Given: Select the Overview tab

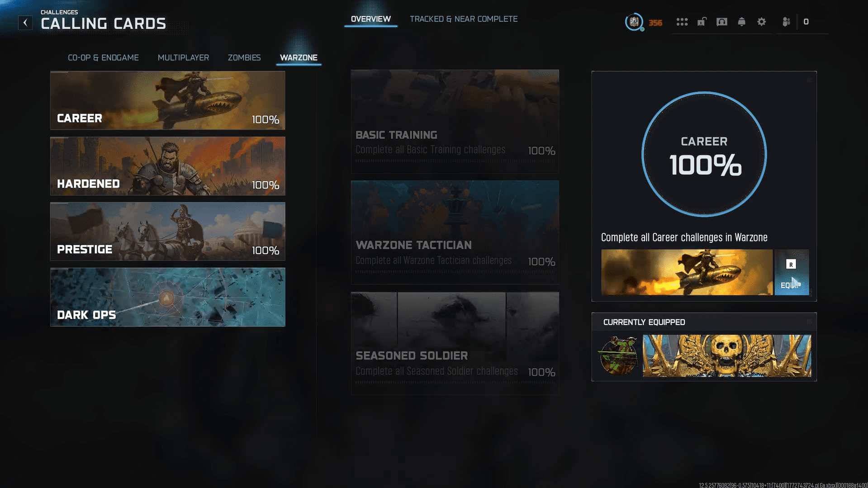Looking at the screenshot, I should coord(370,19).
